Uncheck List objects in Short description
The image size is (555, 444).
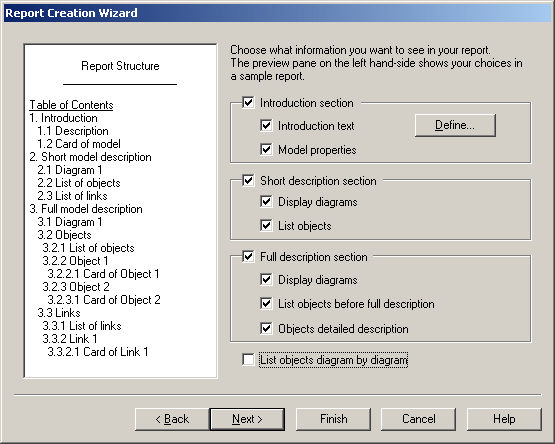tap(266, 226)
